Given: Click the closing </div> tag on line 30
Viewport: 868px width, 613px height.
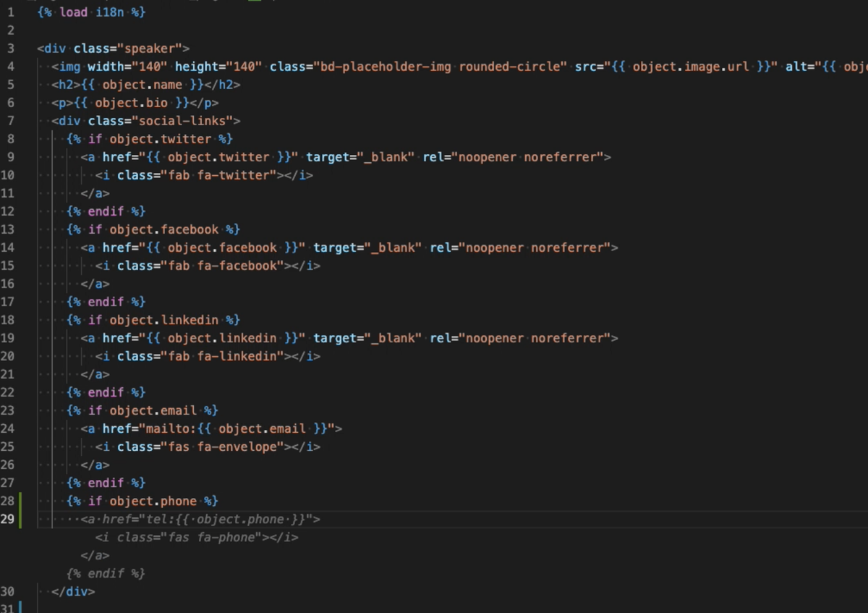Looking at the screenshot, I should (x=73, y=591).
